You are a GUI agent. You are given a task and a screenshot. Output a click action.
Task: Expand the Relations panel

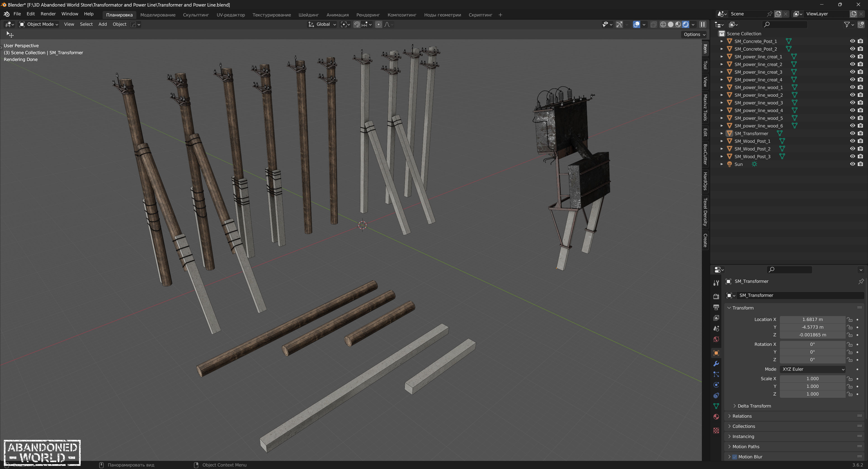[x=742, y=416]
